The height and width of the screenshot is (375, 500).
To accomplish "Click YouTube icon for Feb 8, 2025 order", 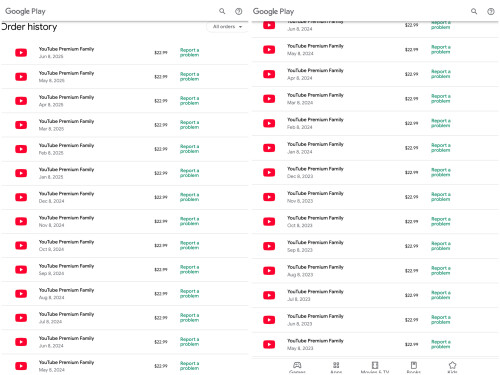I will tap(21, 149).
